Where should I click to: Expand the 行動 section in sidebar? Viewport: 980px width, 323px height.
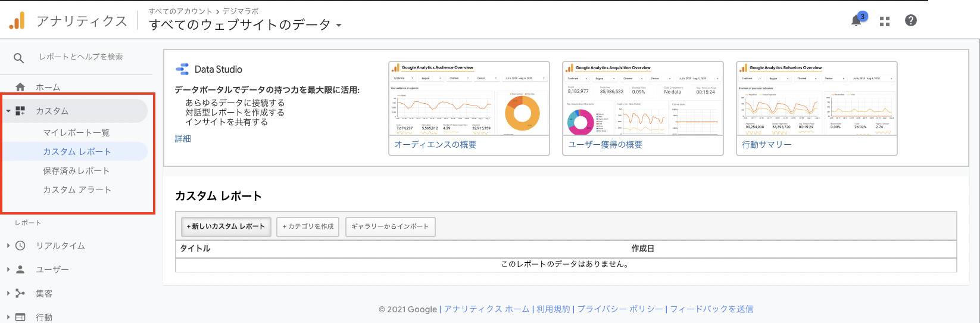(x=8, y=317)
